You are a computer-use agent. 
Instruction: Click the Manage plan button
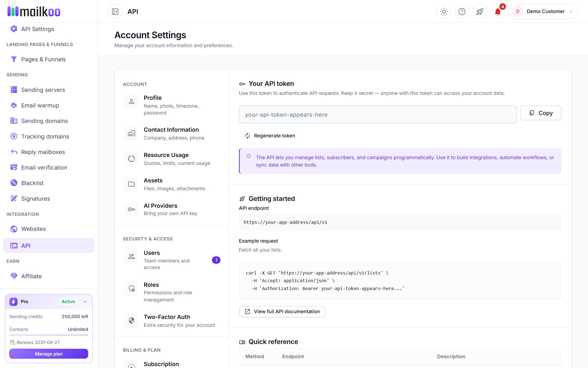click(49, 354)
